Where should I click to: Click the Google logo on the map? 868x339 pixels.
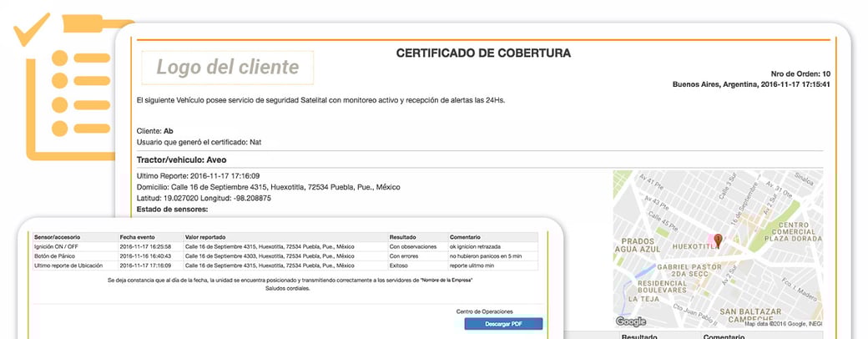[631, 321]
